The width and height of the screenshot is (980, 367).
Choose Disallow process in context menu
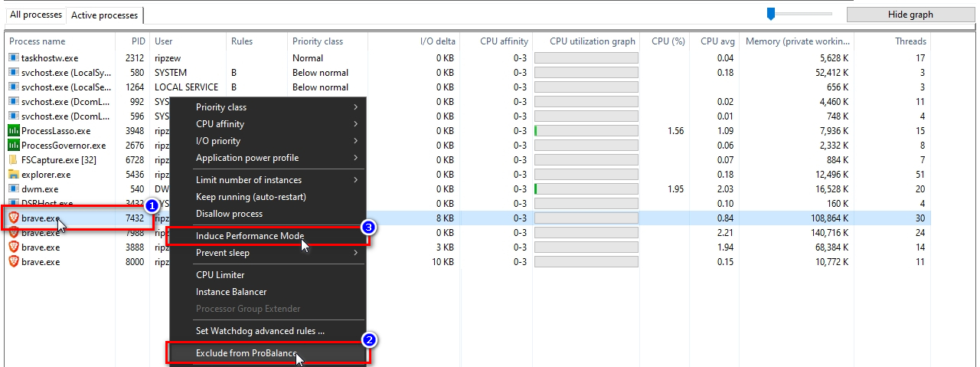tap(266, 214)
